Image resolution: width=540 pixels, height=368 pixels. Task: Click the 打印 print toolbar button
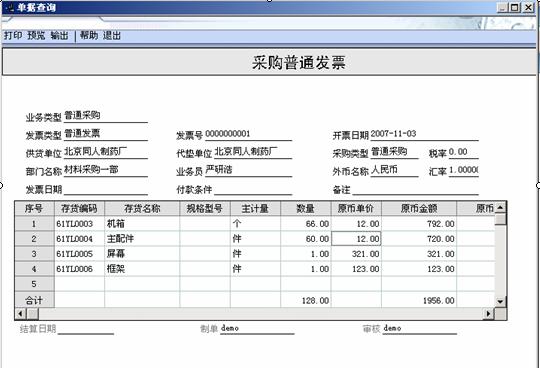click(13, 35)
